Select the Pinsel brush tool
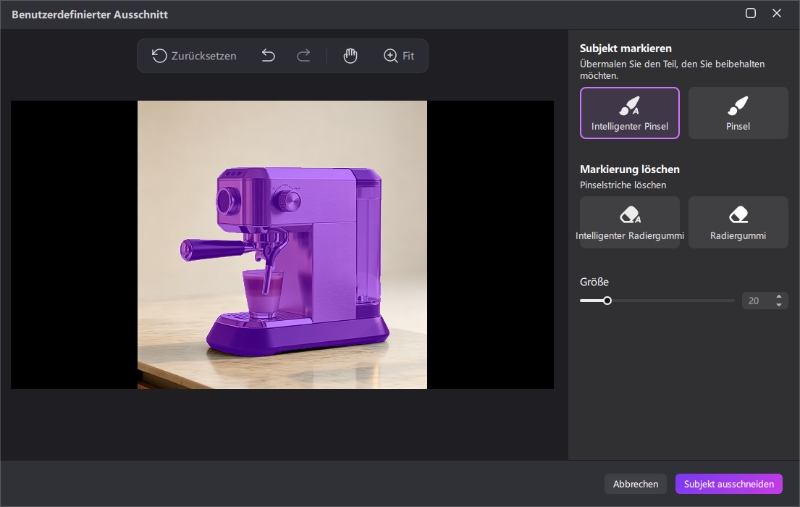The image size is (800, 507). [x=738, y=113]
